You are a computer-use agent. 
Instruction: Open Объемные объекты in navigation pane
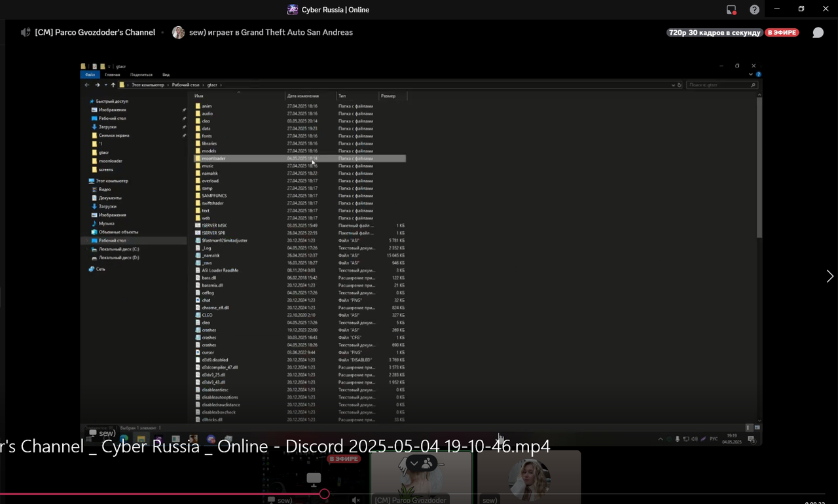coord(118,232)
